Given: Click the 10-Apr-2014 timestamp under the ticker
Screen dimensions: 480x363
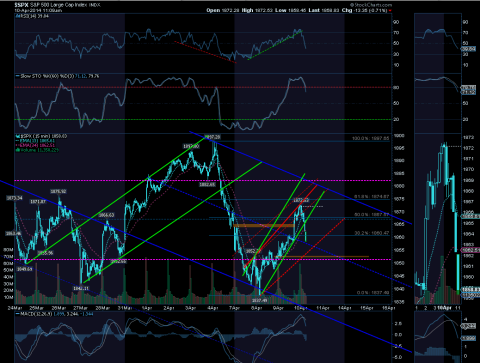Looking at the screenshot, I should tap(38, 10).
